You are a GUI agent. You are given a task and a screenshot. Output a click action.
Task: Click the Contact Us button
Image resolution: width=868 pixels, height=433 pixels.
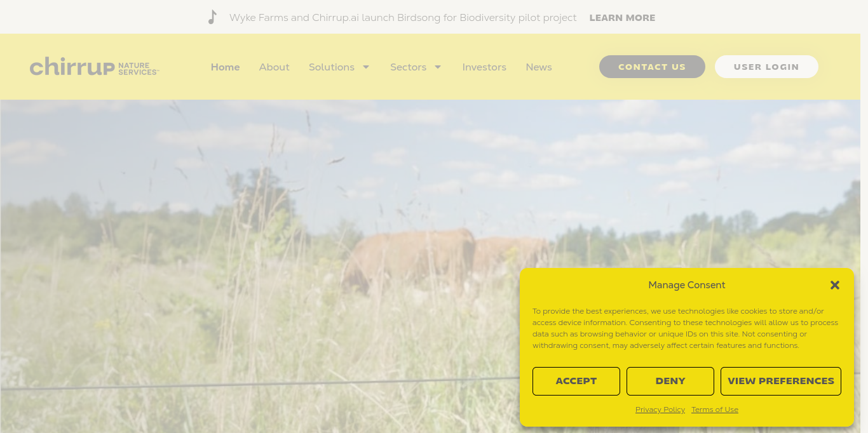(652, 67)
